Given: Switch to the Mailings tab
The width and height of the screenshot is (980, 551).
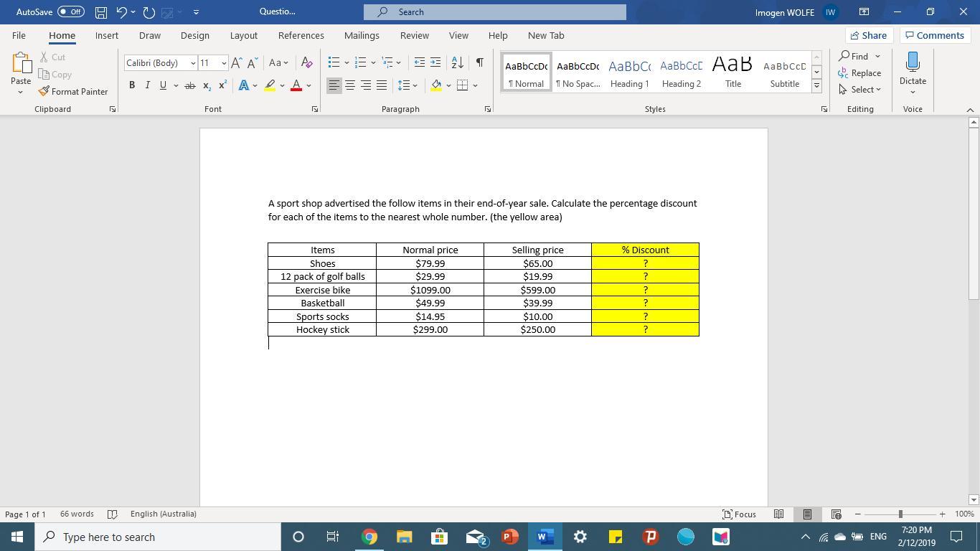Looking at the screenshot, I should [x=362, y=35].
